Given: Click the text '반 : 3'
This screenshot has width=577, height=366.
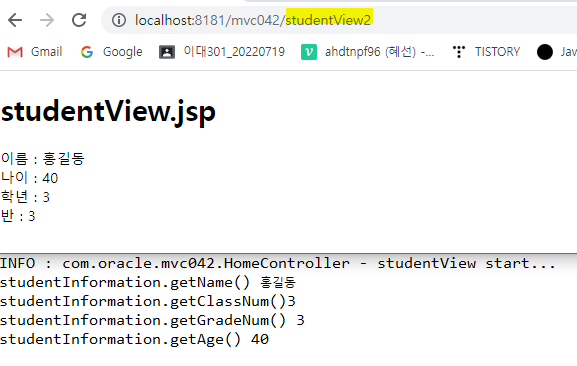Looking at the screenshot, I should coord(18,216).
